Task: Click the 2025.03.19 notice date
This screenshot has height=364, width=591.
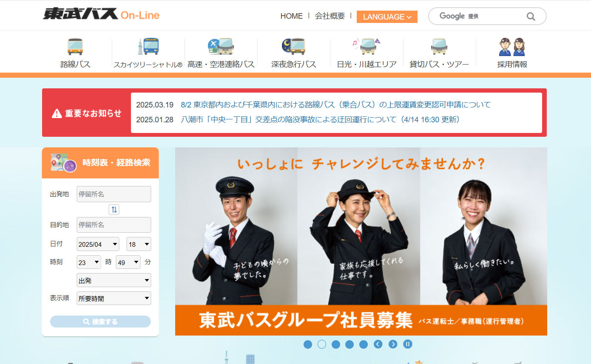Action: (x=155, y=105)
